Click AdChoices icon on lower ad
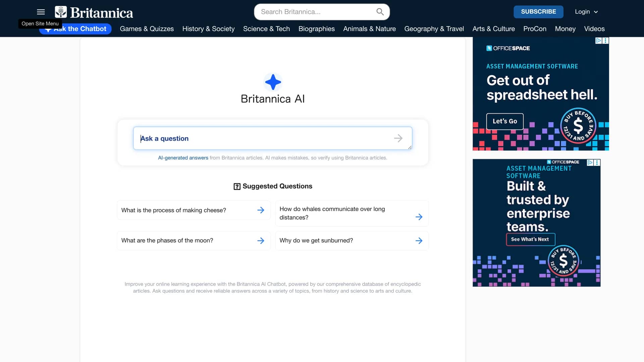The width and height of the screenshot is (644, 362). (590, 163)
